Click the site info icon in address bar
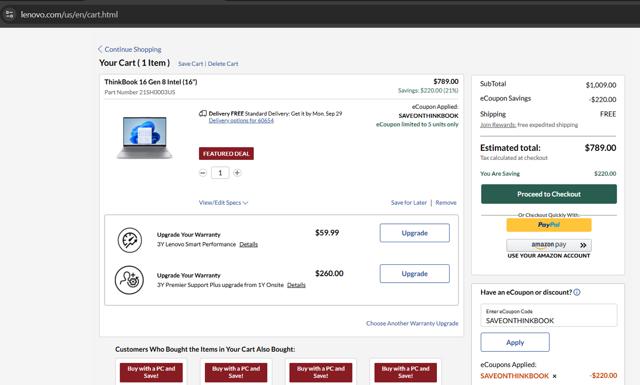 (x=9, y=15)
